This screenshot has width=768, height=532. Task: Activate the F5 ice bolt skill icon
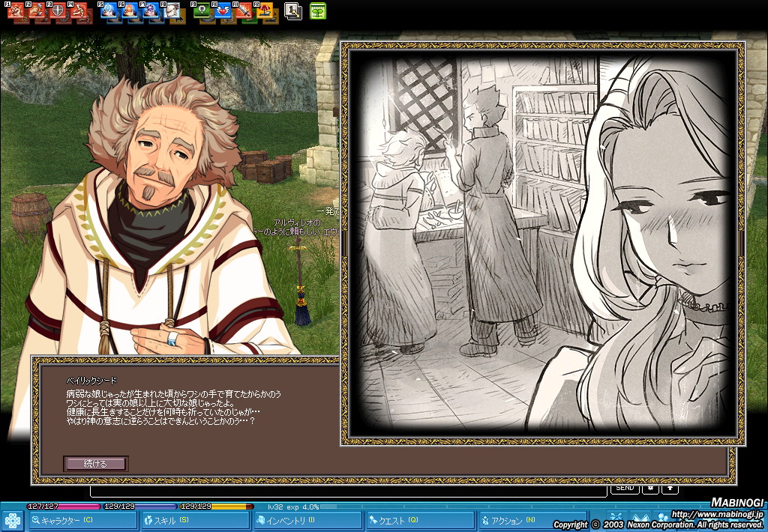point(109,10)
